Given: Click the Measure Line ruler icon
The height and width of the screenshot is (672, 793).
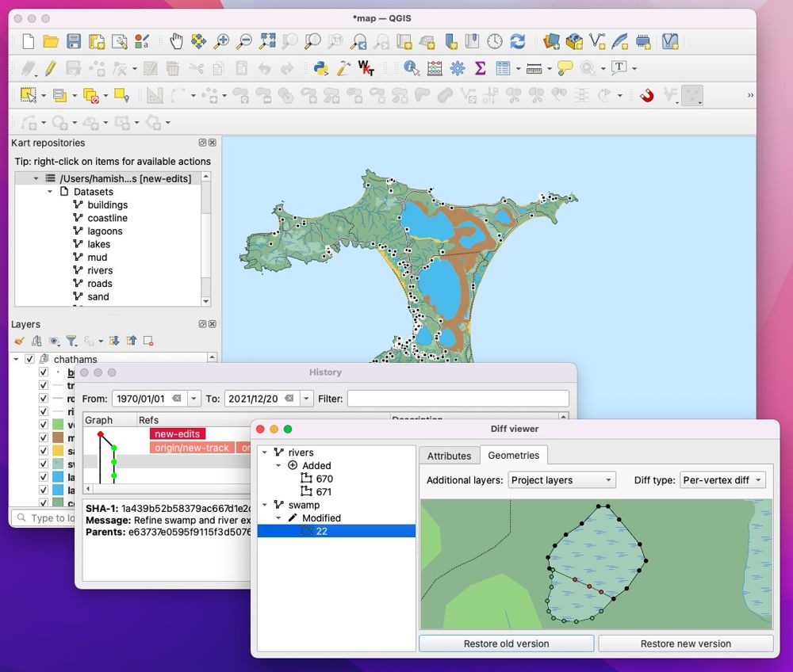Looking at the screenshot, I should click(534, 68).
